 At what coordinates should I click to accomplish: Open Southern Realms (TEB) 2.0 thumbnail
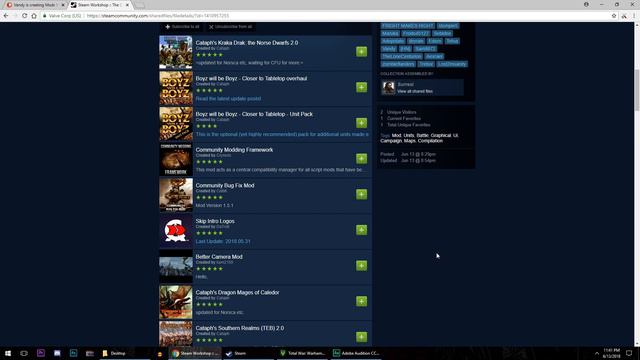176,333
